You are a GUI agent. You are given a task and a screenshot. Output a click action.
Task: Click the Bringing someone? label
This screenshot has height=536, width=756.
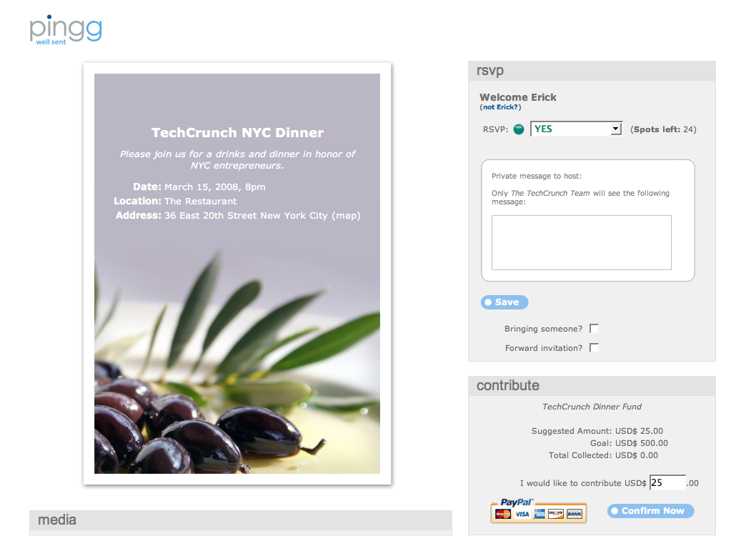[543, 329]
